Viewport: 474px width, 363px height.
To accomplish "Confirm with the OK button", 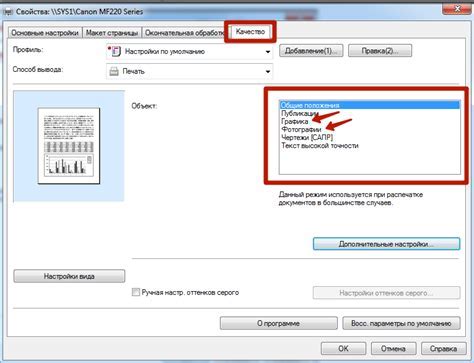I will point(343,348).
